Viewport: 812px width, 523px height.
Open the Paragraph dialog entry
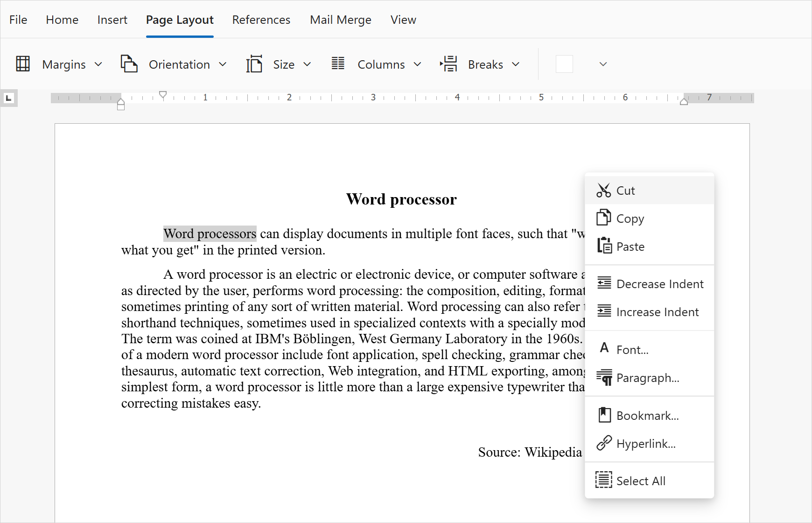pos(647,378)
